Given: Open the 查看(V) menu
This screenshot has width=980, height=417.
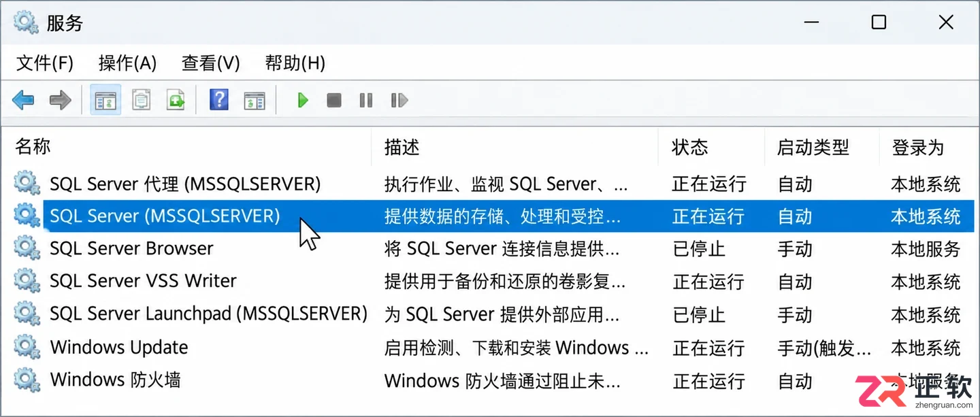Looking at the screenshot, I should (210, 63).
